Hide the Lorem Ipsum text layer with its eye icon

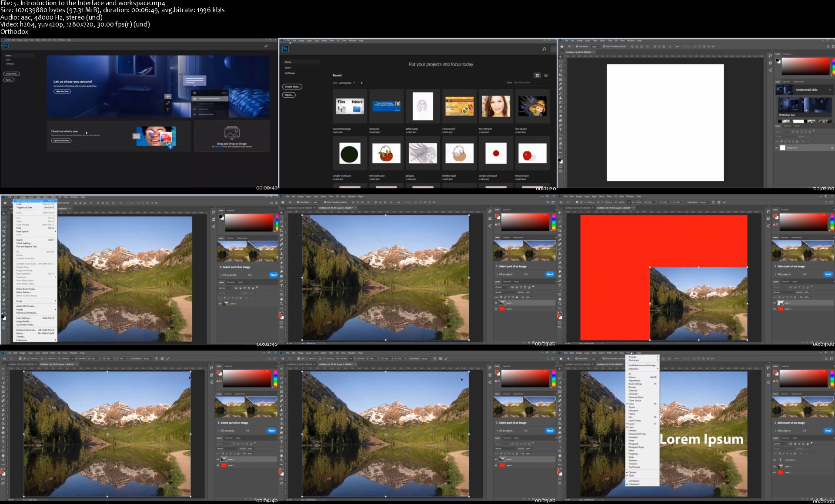(775, 460)
